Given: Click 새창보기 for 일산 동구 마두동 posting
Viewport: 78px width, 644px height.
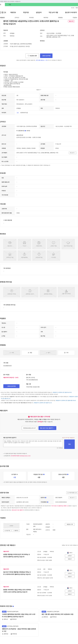Looking at the screenshot, I should [x=70, y=577].
